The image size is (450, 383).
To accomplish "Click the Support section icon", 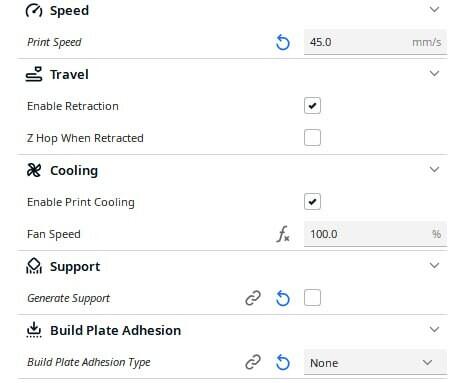I will [34, 266].
